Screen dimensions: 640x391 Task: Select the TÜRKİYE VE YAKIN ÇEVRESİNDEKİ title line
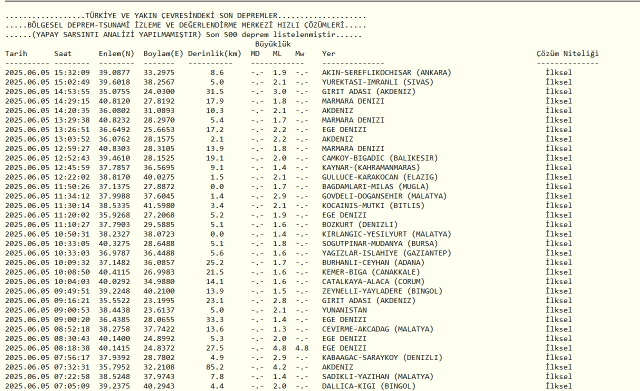tap(186, 16)
